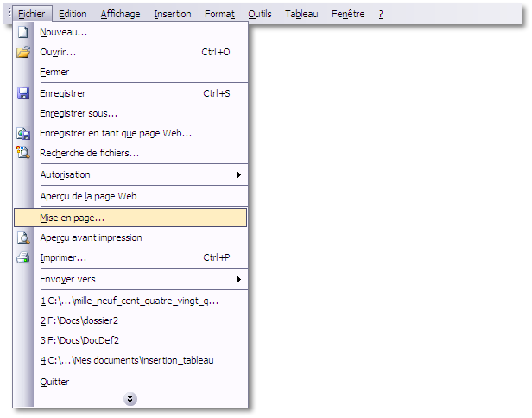Choose Imprimer... menu entry

point(130,257)
